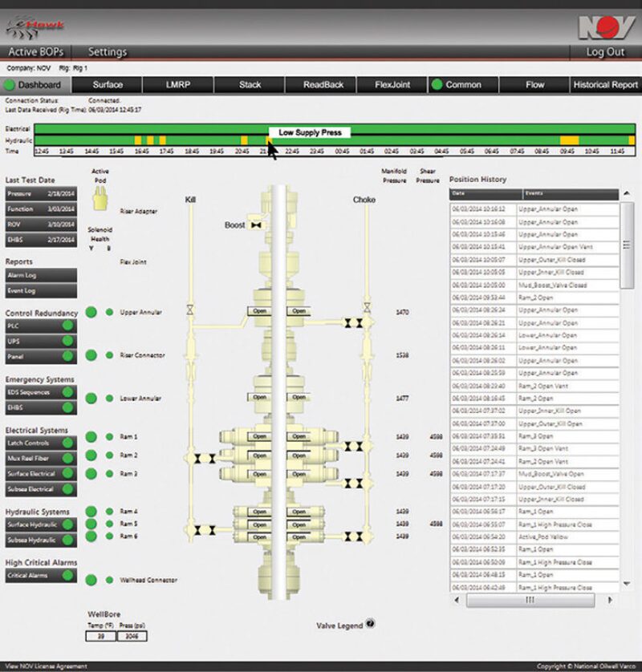Open the Historical Report tab
This screenshot has height=672, width=642.
tap(606, 84)
